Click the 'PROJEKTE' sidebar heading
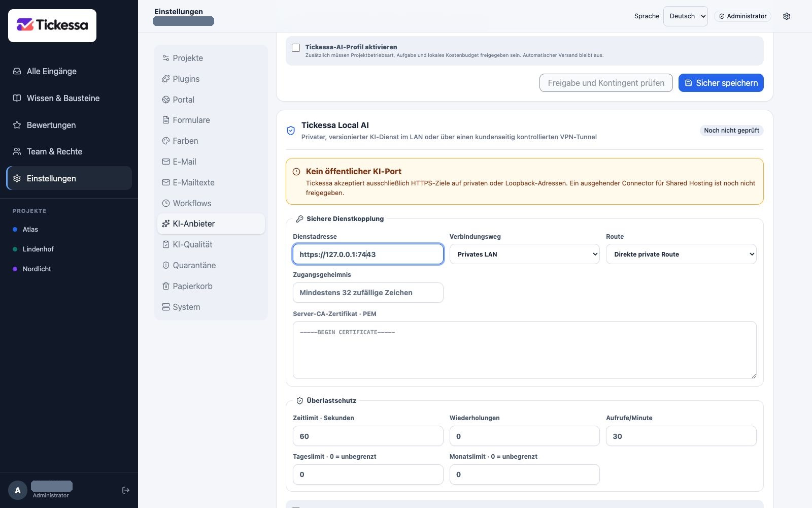This screenshot has width=812, height=508. coord(29,211)
